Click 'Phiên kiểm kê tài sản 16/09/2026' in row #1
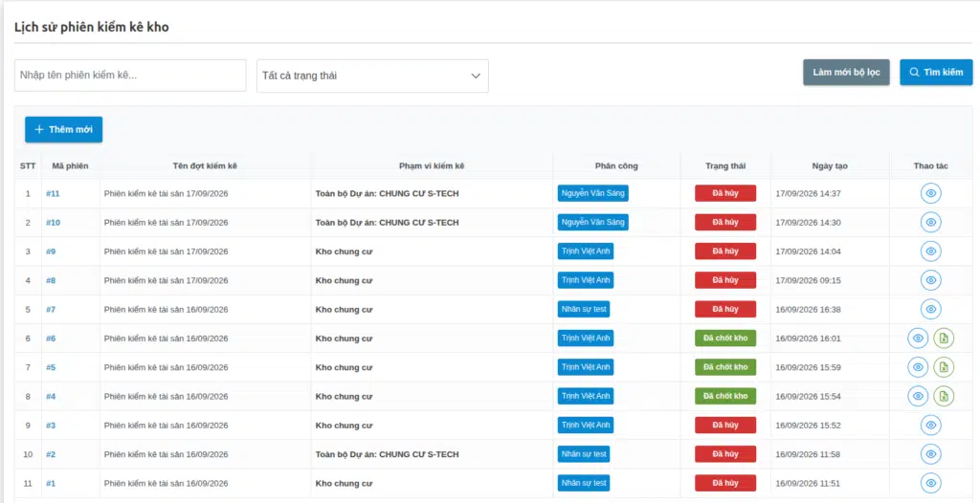This screenshot has width=980, height=503. (x=167, y=483)
